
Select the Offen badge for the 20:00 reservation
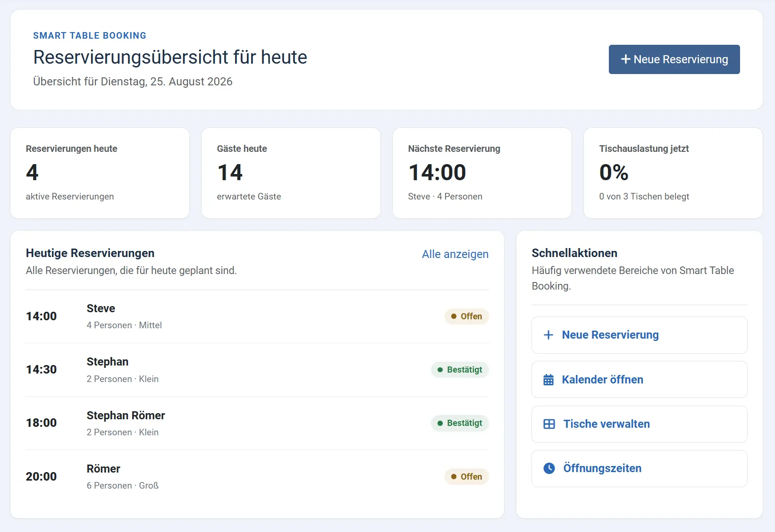click(466, 477)
